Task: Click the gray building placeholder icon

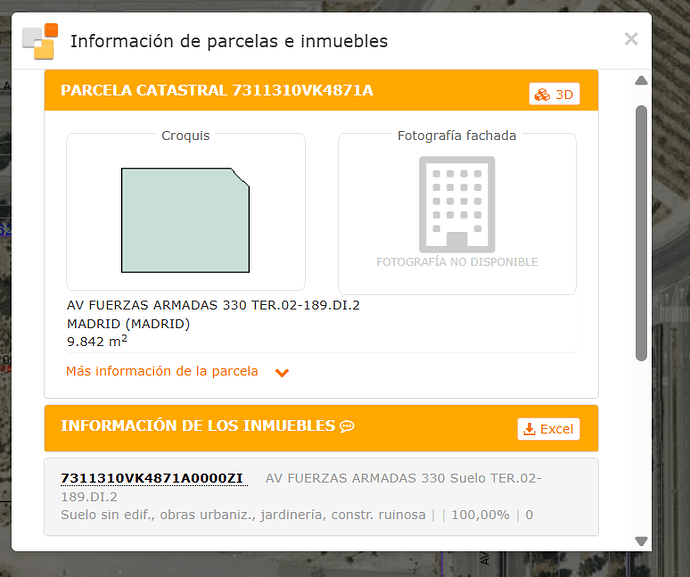Action: 456,203
